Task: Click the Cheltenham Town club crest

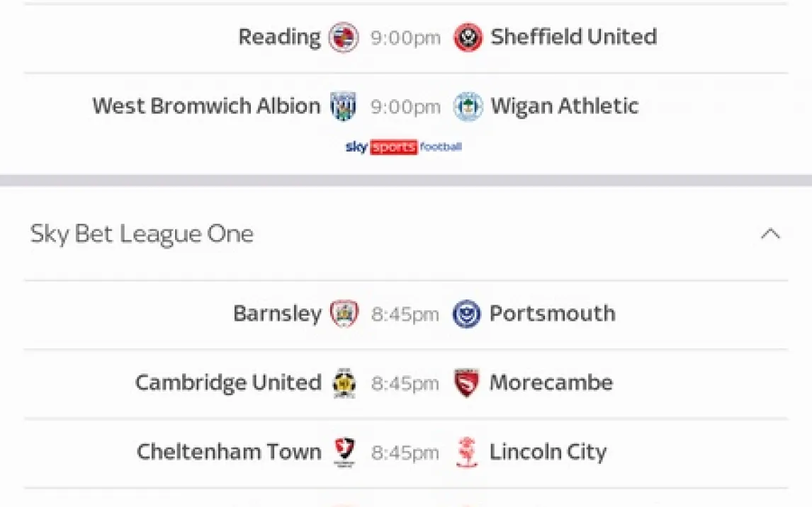Action: click(344, 452)
